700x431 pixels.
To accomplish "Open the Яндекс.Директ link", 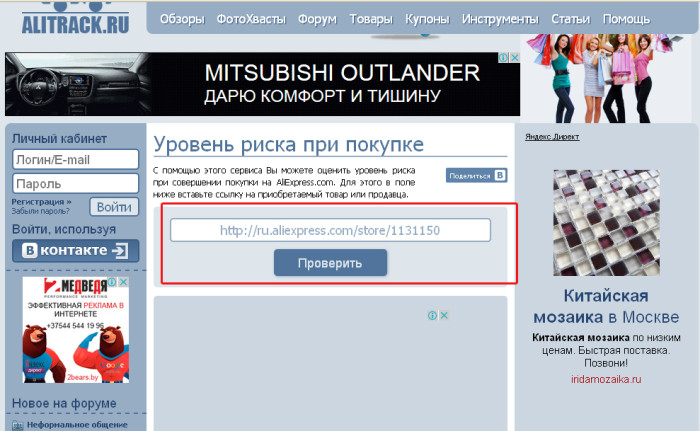I will (552, 137).
